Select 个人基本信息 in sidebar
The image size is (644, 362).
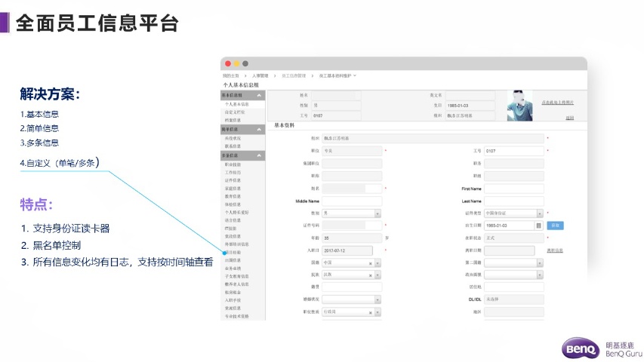coord(236,104)
